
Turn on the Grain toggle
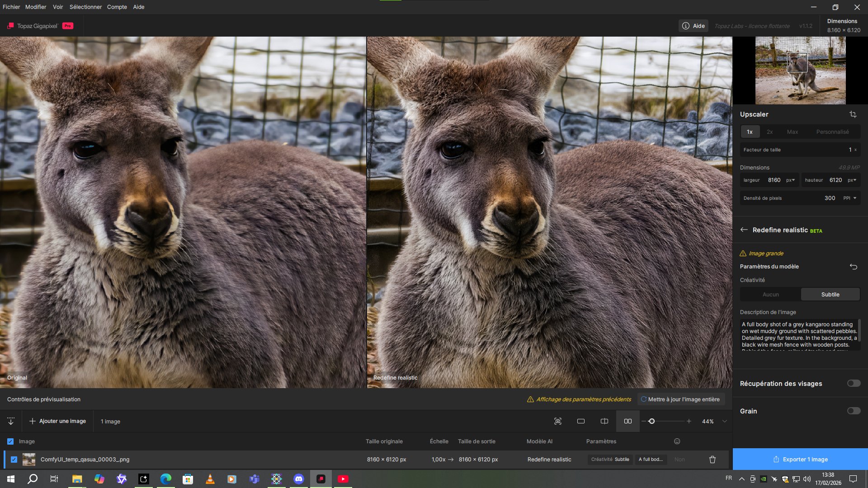[854, 411]
